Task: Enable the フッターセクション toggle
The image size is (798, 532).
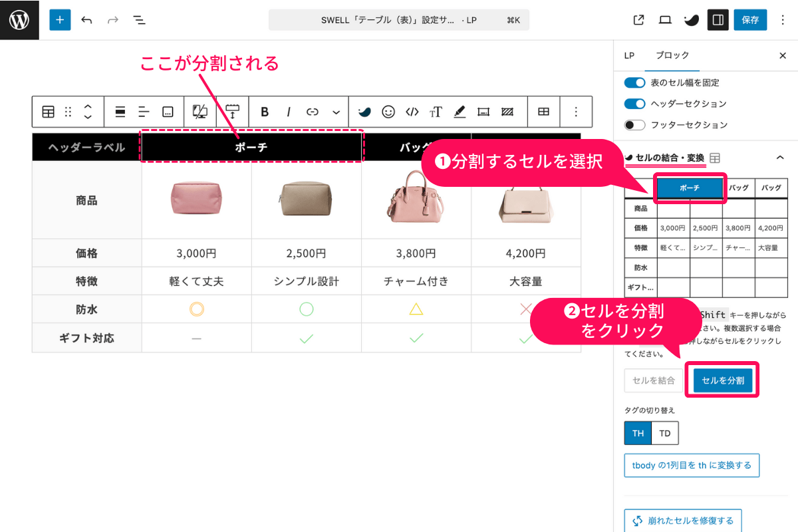Action: (x=634, y=124)
